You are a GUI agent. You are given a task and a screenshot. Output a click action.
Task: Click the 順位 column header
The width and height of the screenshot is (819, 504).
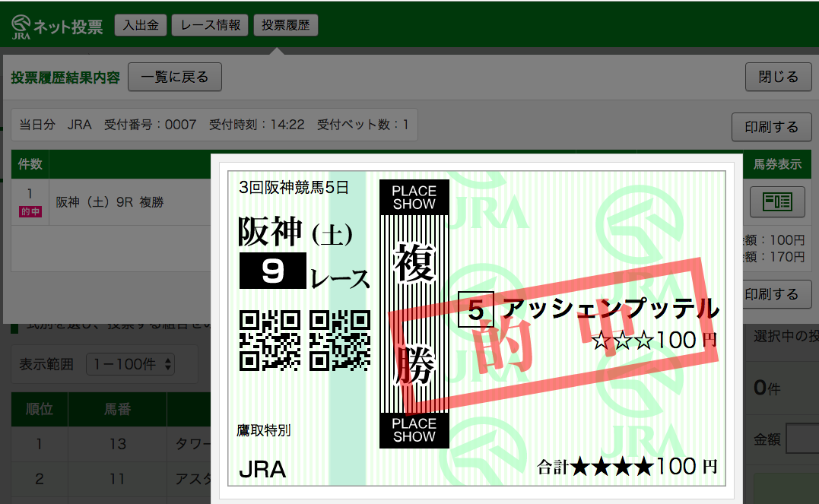[40, 409]
